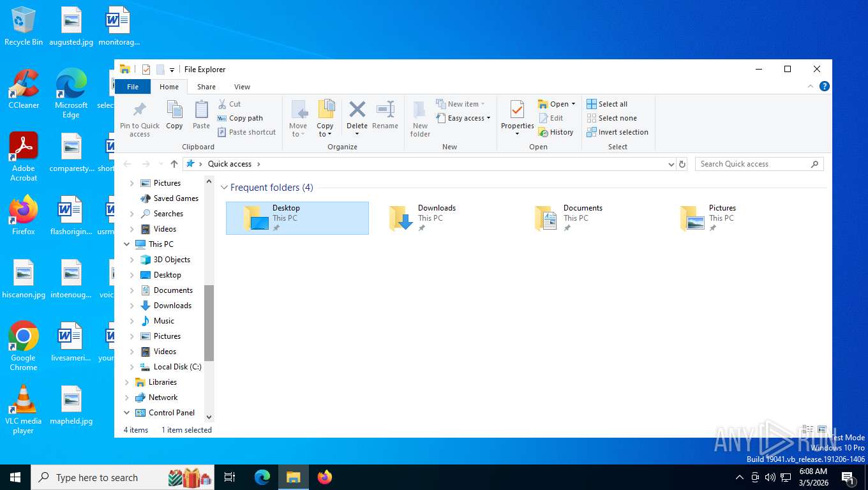Collapse the Frequent folders section
868x490 pixels.
click(x=224, y=188)
